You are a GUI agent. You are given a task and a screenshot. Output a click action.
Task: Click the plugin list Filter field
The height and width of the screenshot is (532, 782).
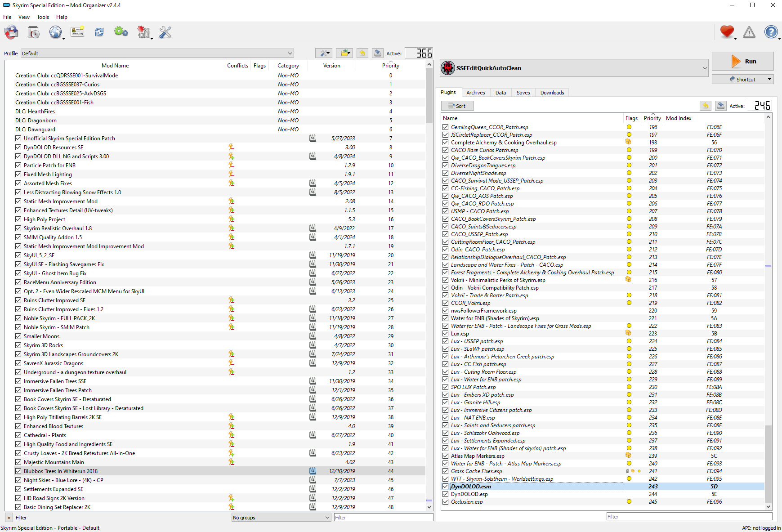[689, 517]
